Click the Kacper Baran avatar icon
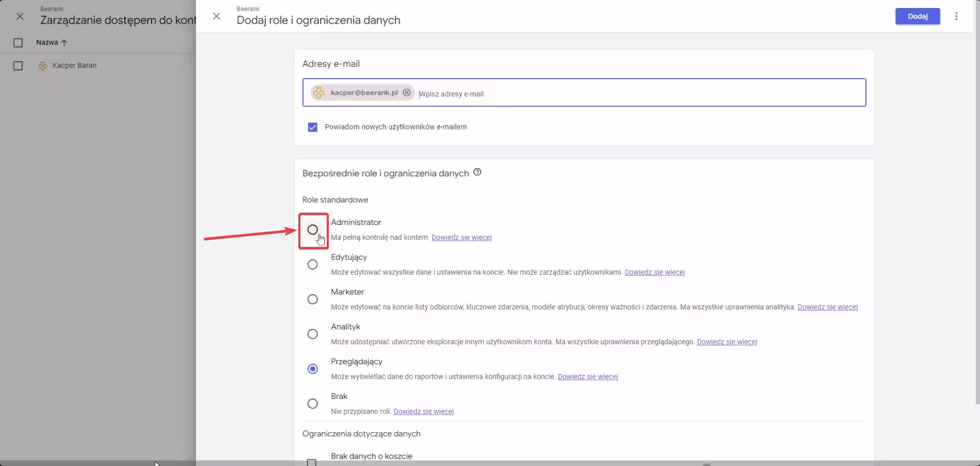This screenshot has height=466, width=980. point(43,66)
